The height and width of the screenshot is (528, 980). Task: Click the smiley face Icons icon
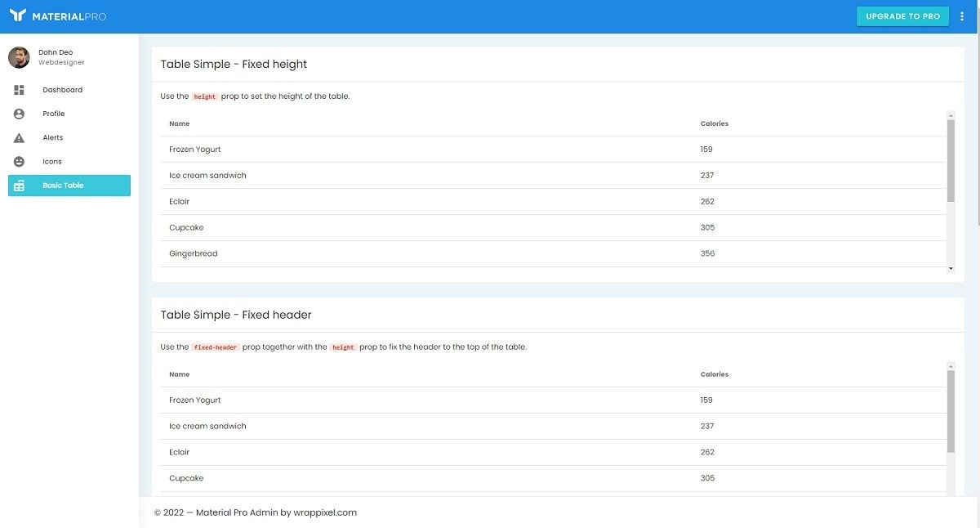tap(19, 161)
